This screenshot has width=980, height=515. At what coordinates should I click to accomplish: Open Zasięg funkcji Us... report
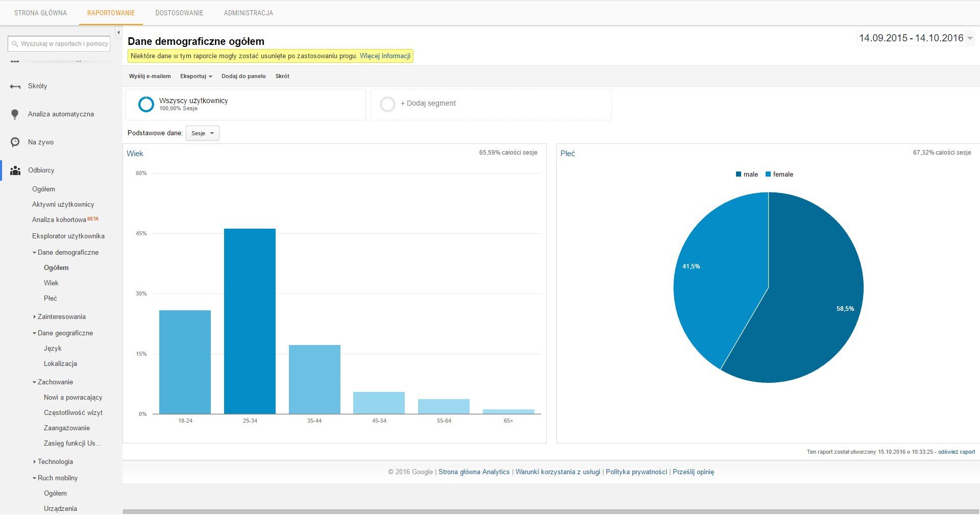pyautogui.click(x=72, y=444)
